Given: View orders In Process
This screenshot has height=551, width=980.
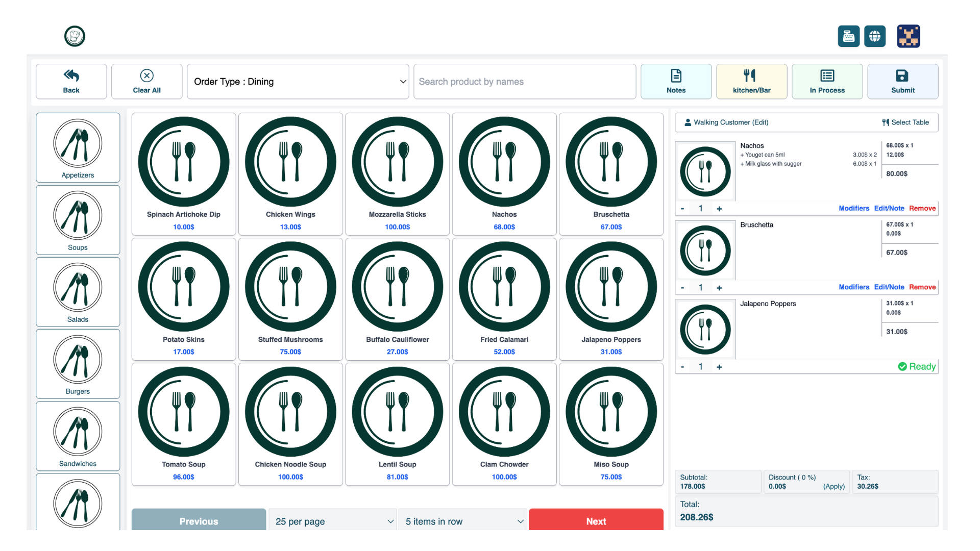Looking at the screenshot, I should click(x=827, y=81).
